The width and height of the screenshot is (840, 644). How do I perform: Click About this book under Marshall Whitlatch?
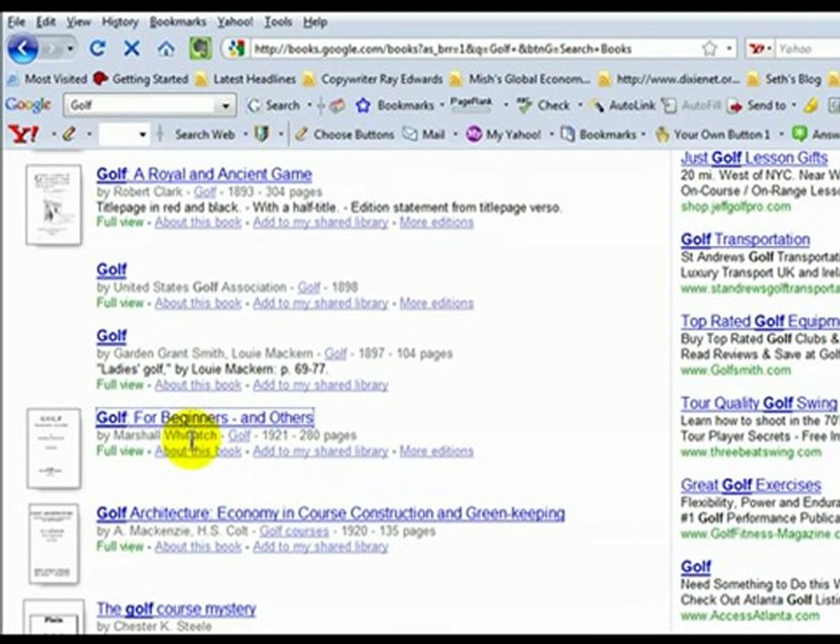point(199,451)
